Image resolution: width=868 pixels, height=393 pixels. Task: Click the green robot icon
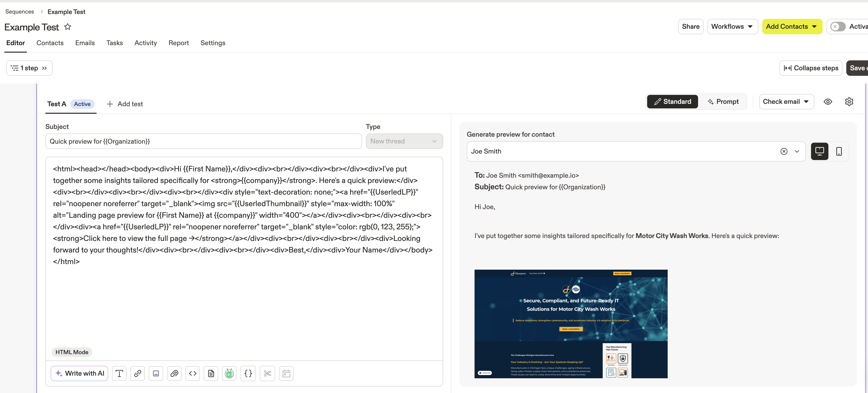click(229, 373)
